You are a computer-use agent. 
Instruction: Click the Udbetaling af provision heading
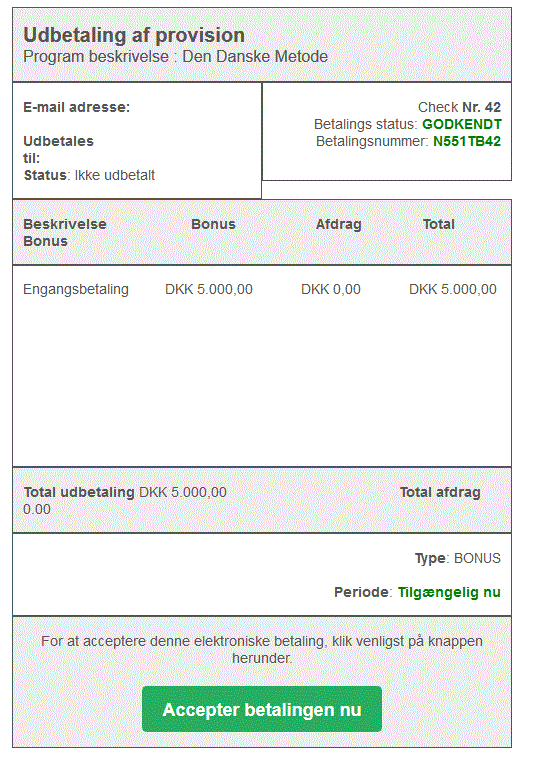[x=134, y=35]
